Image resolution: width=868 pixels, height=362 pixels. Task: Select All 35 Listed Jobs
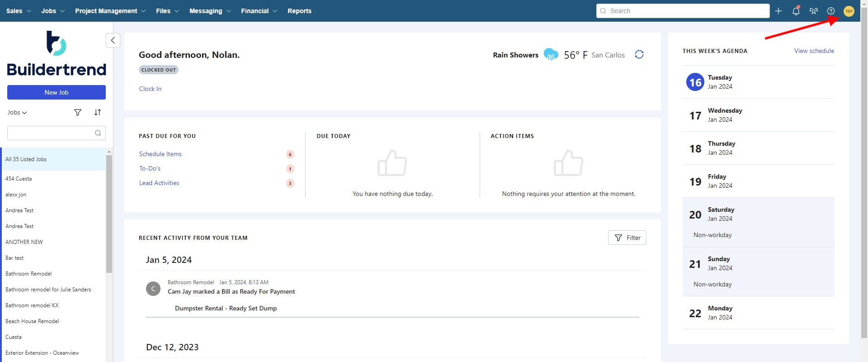click(53, 159)
